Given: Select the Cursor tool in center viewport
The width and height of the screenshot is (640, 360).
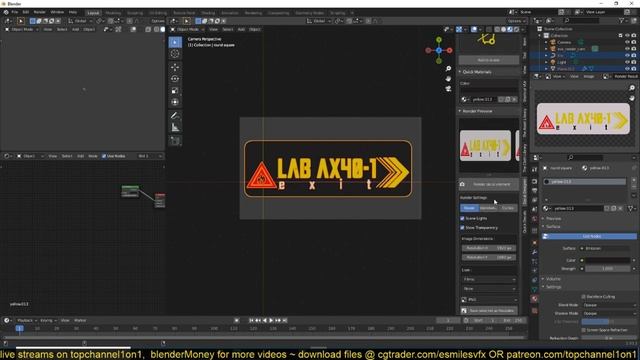Looking at the screenshot, I should 175,53.
